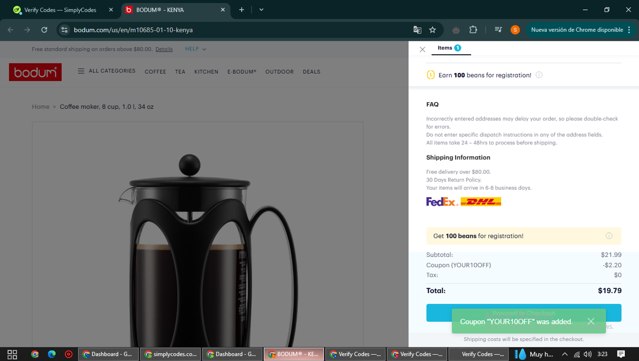Open the E-BODUM menu
Screen dimensions: 639x361
(242, 72)
